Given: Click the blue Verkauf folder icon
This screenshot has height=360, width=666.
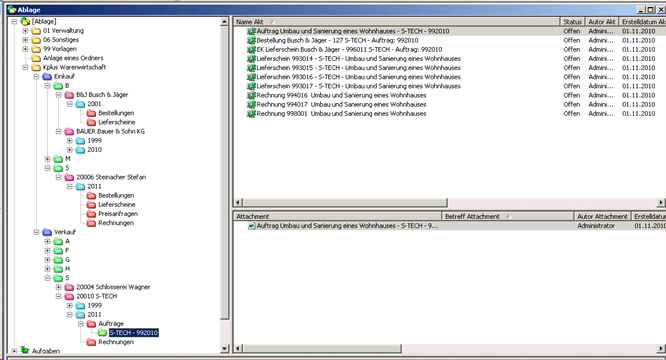Looking at the screenshot, I should 47,232.
